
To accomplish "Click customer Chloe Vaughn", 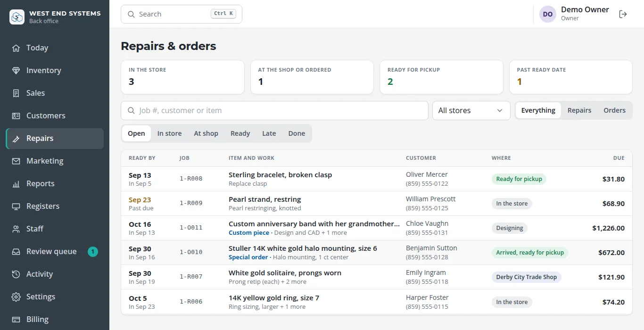I will coord(427,223).
